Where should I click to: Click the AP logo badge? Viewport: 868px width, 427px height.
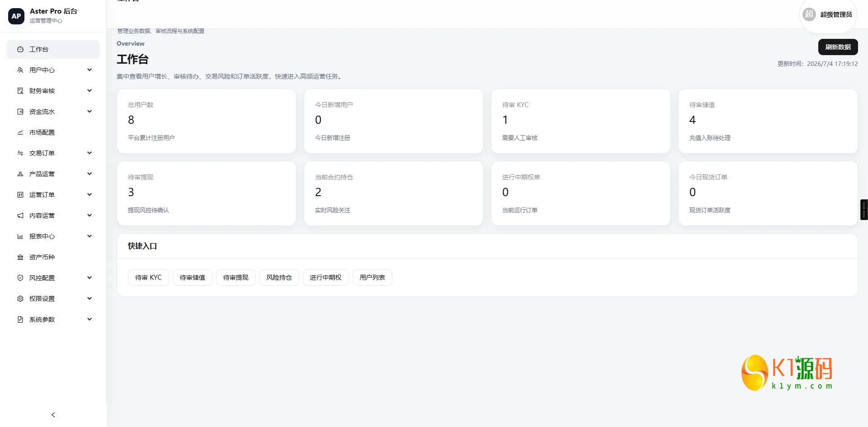tap(16, 16)
